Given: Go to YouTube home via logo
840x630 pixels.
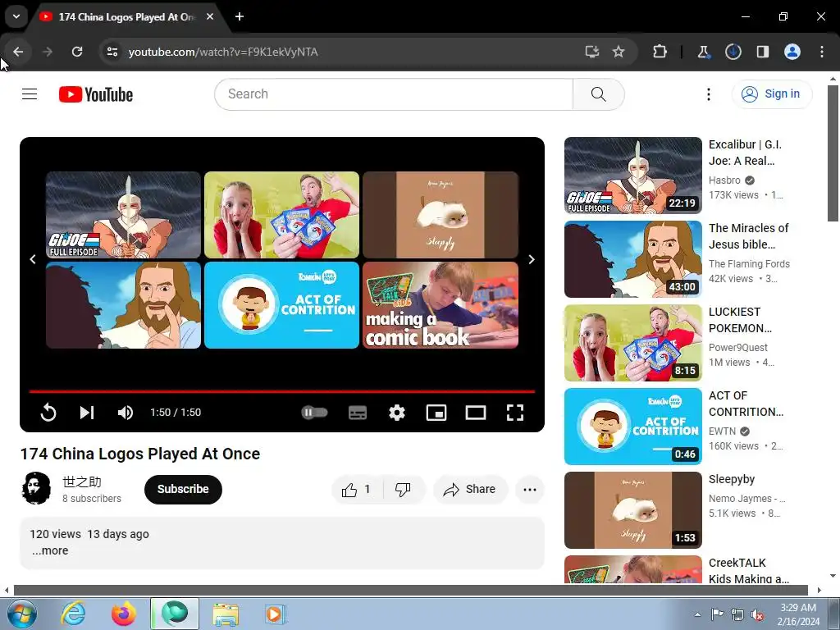Looking at the screenshot, I should point(96,94).
